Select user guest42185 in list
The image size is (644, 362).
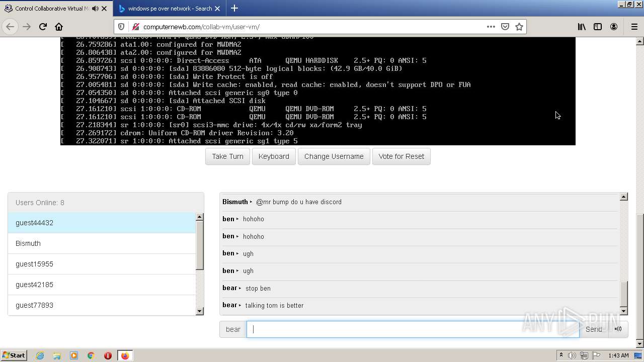pyautogui.click(x=102, y=285)
